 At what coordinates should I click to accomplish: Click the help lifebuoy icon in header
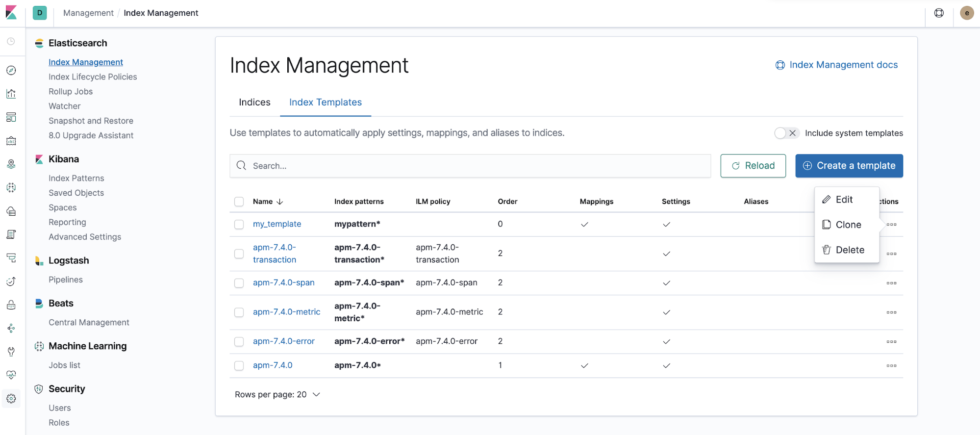click(939, 13)
